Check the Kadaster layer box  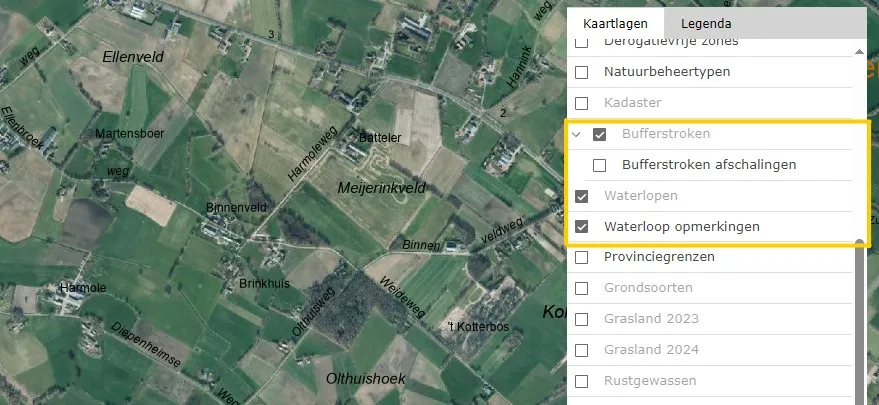pos(582,103)
